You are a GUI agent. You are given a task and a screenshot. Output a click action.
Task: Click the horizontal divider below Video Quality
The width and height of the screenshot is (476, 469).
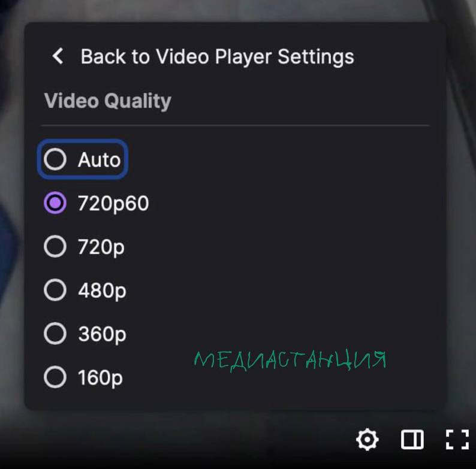(235, 125)
